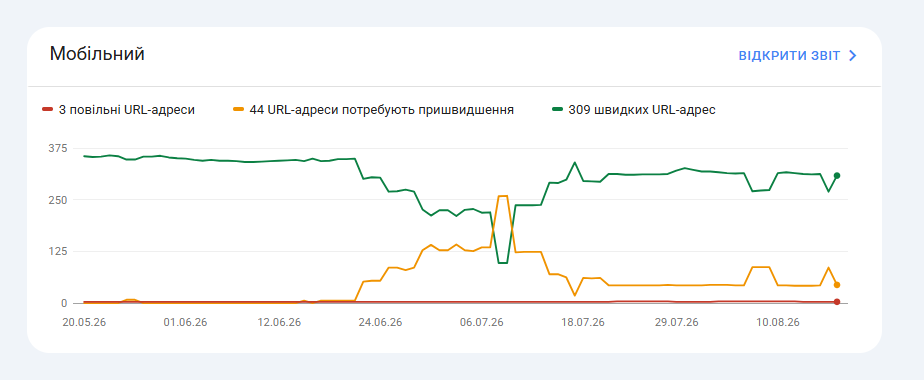The height and width of the screenshot is (380, 924).
Task: Select the 06.07.26 date label on axis
Action: point(482,322)
